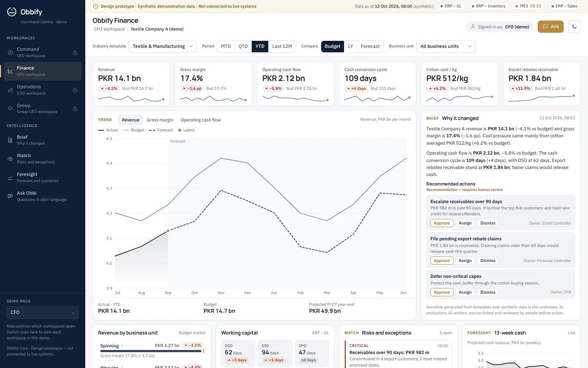Click the Watch eye icon in sidebar
This screenshot has width=588, height=368.
click(x=10, y=159)
